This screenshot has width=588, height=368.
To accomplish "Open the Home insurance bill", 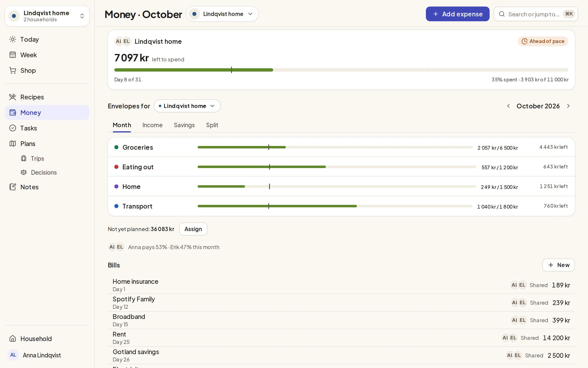I will point(341,285).
